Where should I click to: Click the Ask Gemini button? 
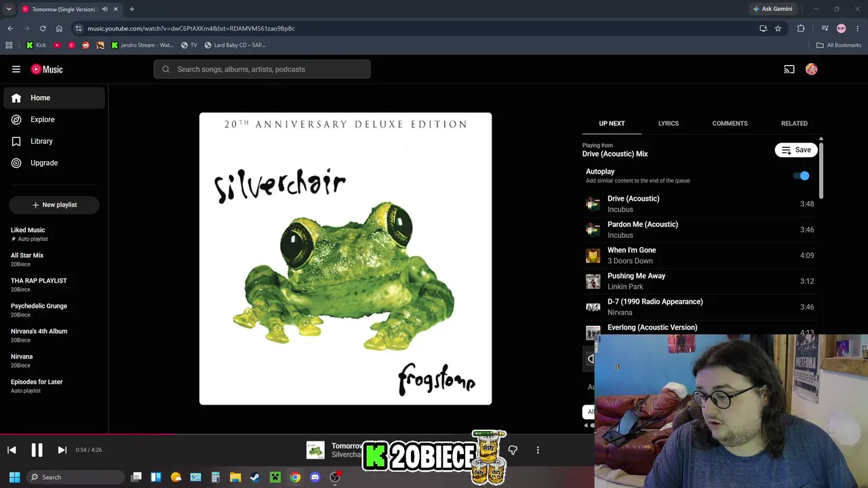tap(772, 9)
